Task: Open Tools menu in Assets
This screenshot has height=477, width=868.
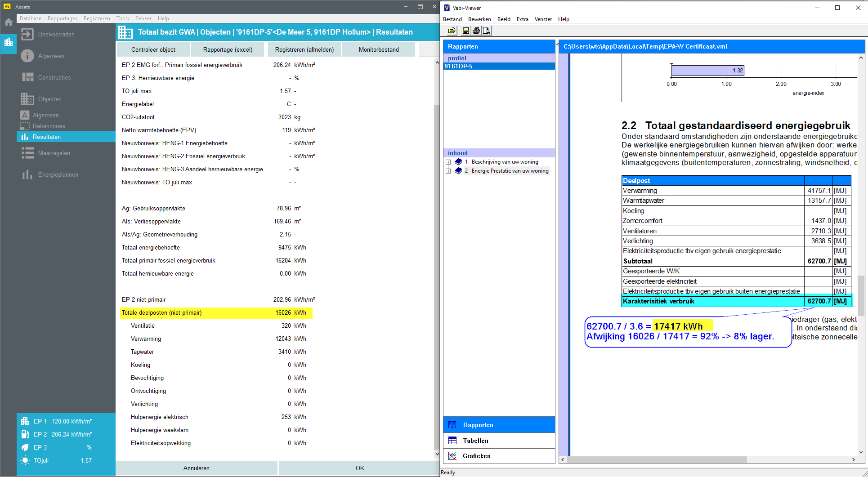Action: click(x=123, y=18)
